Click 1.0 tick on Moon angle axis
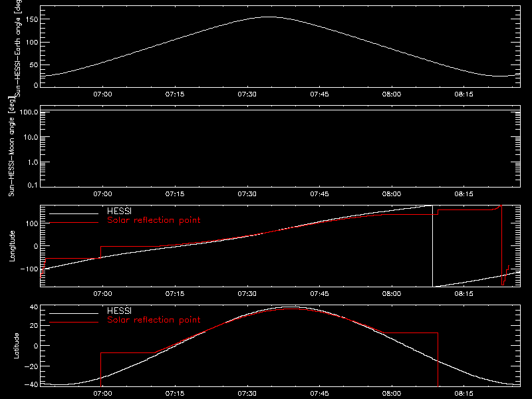This screenshot has height=399, width=532. coord(33,162)
